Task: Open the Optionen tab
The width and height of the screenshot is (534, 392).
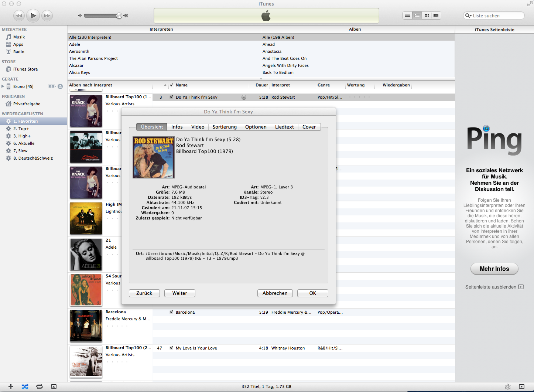Action: click(256, 127)
